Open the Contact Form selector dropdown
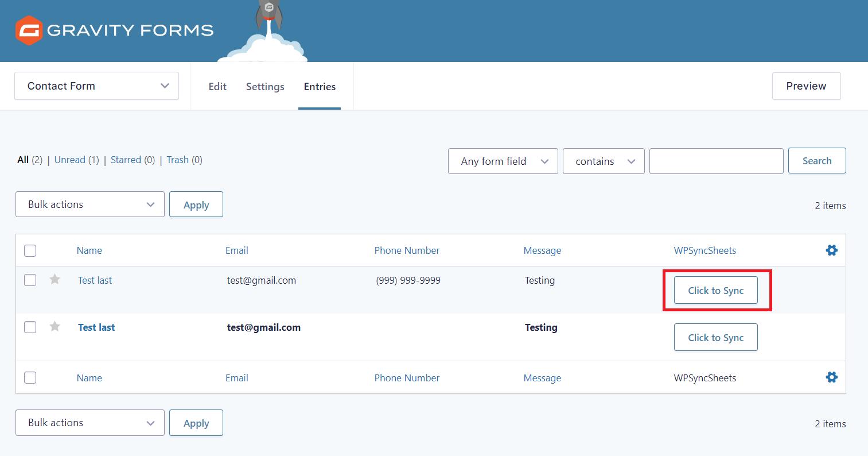Screen dimensions: 868x456 click(96, 86)
